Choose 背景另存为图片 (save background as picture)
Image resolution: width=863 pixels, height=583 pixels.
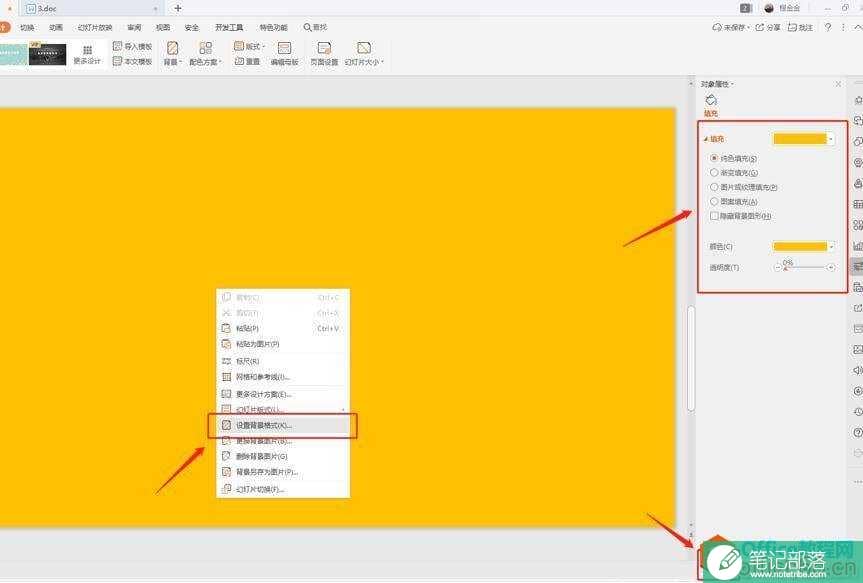coord(283,472)
